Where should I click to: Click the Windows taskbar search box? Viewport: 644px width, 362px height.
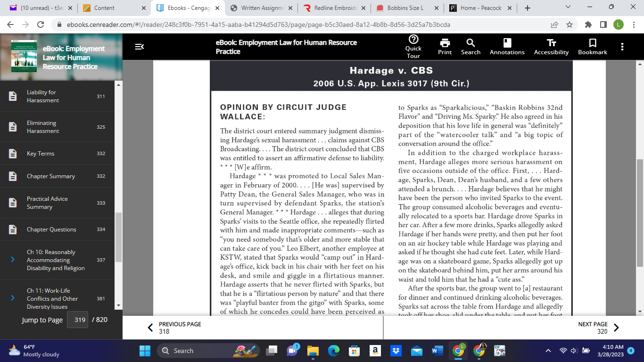coord(209,351)
